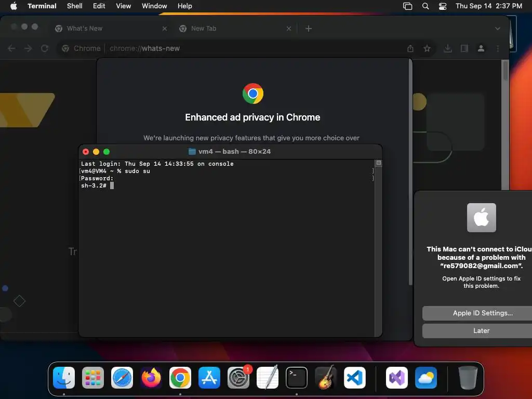This screenshot has width=532, height=399.
Task: Click the Chrome address bar URL
Action: (x=144, y=48)
